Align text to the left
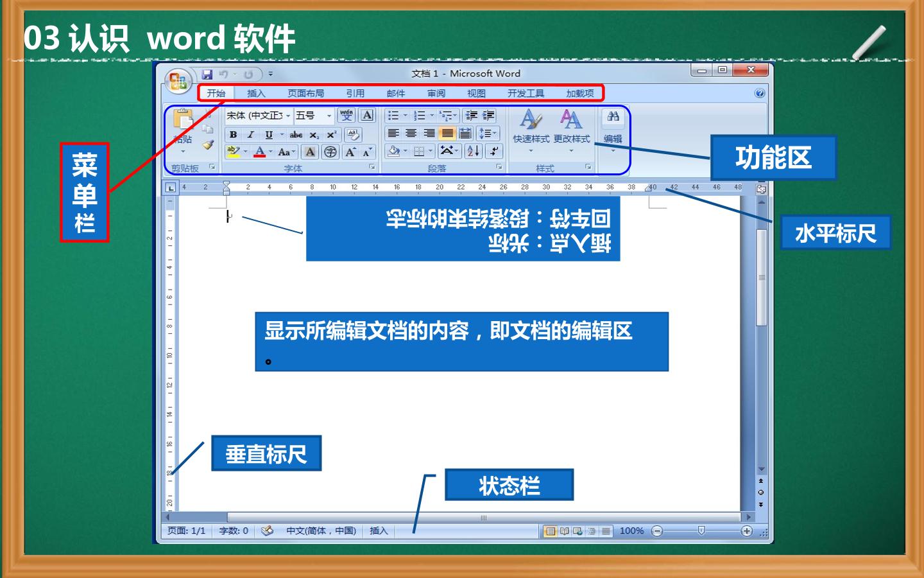This screenshot has width=924, height=578. click(393, 134)
